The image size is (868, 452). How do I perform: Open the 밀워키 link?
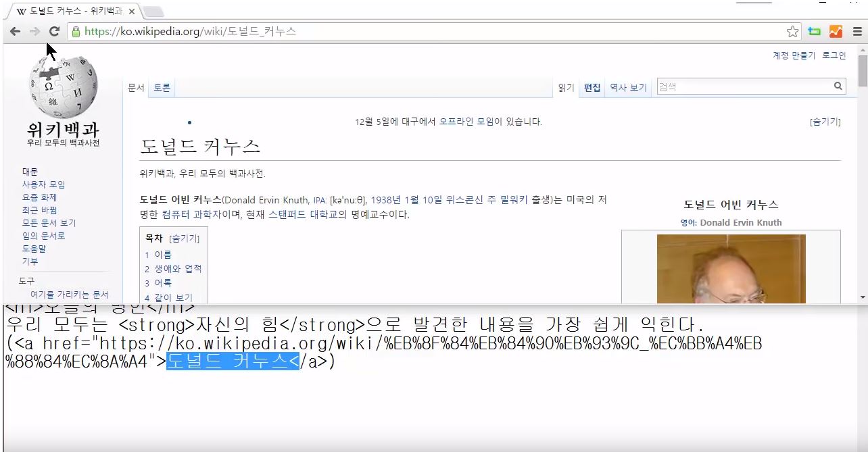(x=514, y=200)
